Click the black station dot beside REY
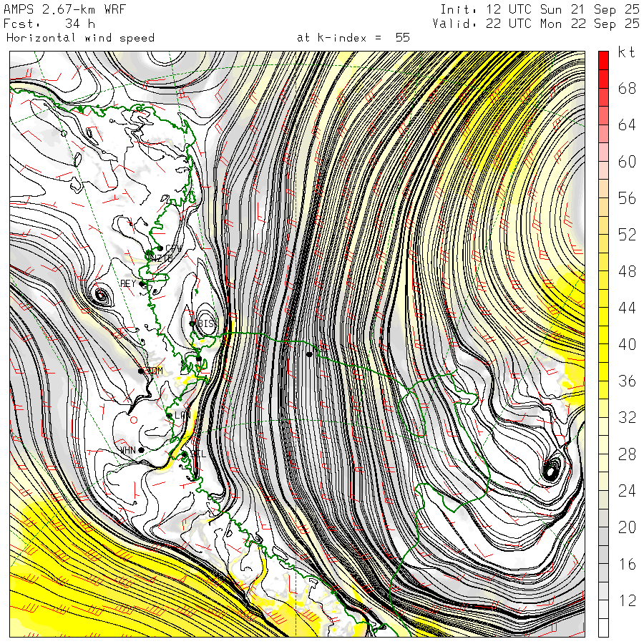This screenshot has width=644, height=644. pos(142,283)
